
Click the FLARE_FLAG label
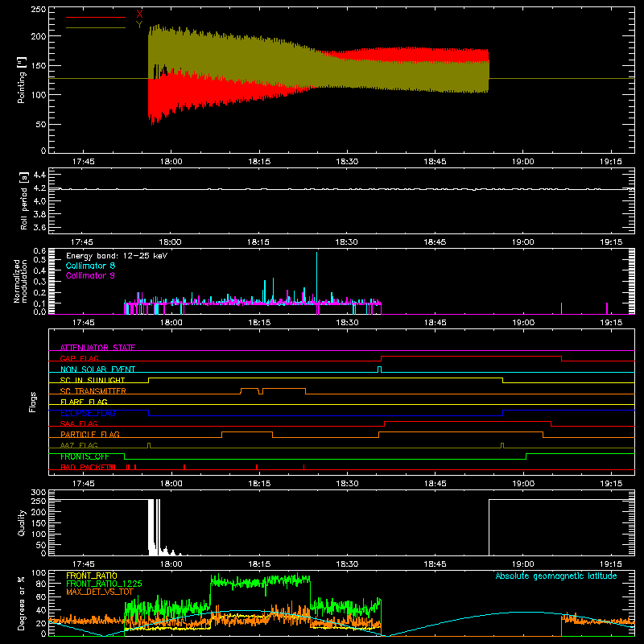[84, 402]
